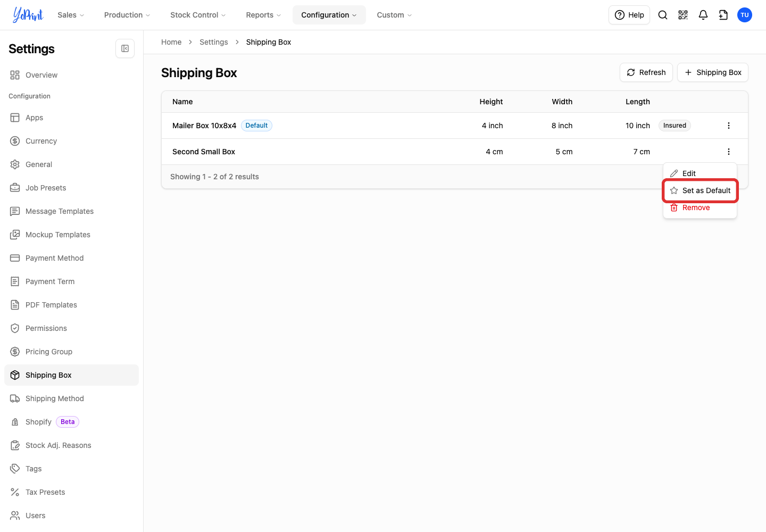Open the Stock Control dropdown
The width and height of the screenshot is (766, 532).
(x=198, y=15)
